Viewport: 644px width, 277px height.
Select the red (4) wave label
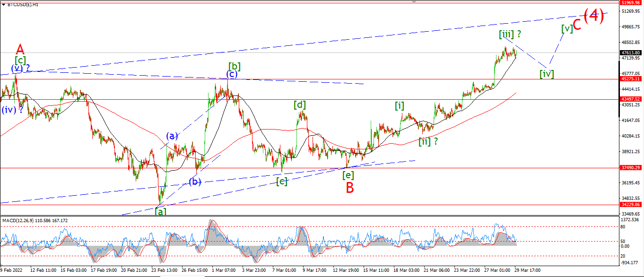coord(594,16)
